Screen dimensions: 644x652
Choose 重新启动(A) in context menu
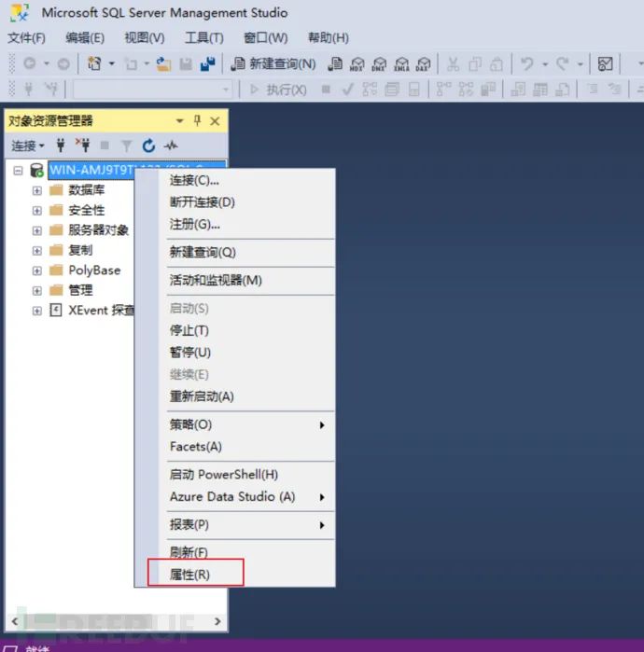pyautogui.click(x=235, y=396)
